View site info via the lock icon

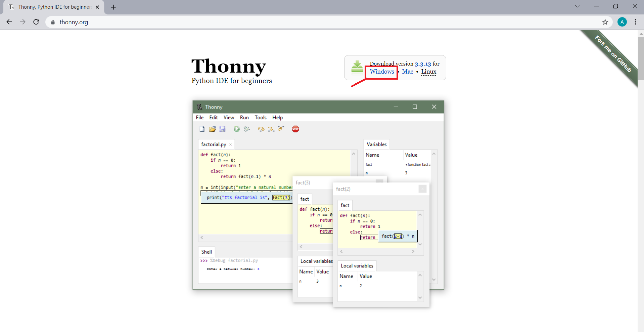pos(53,22)
